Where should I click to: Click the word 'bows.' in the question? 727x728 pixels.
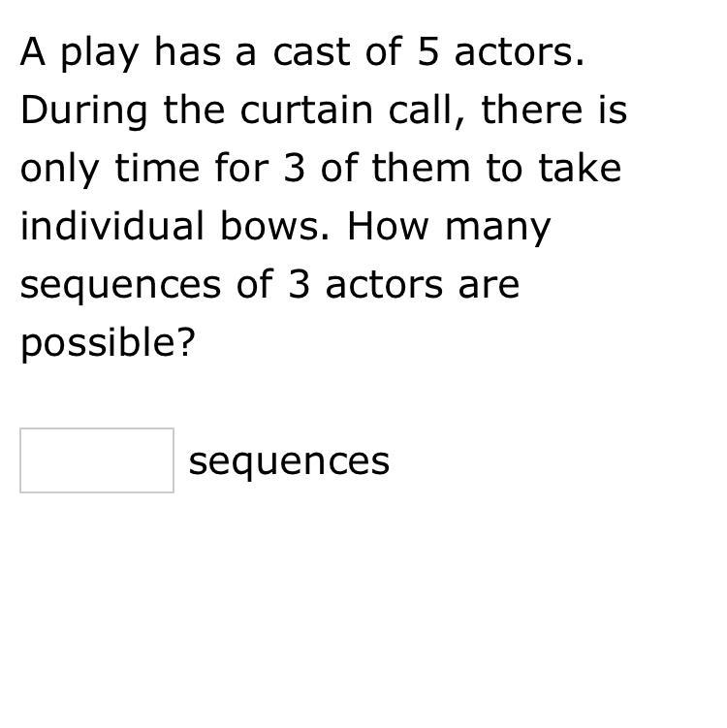(x=275, y=227)
